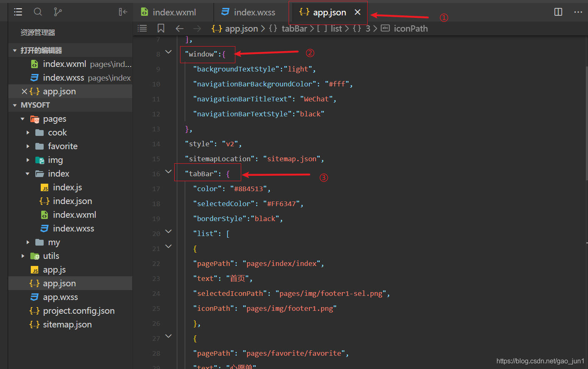The image size is (588, 369).
Task: Open the editor more actions menu
Action: tap(578, 12)
